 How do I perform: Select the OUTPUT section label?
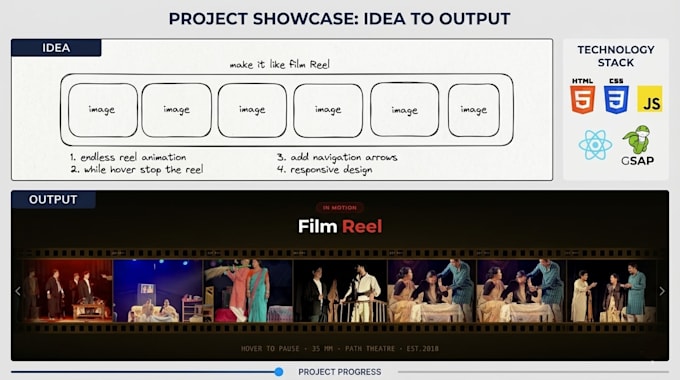point(53,200)
